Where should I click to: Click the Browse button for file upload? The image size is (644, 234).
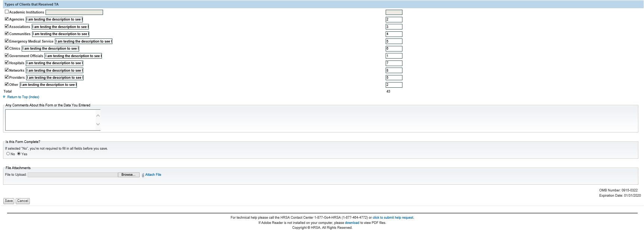click(128, 175)
